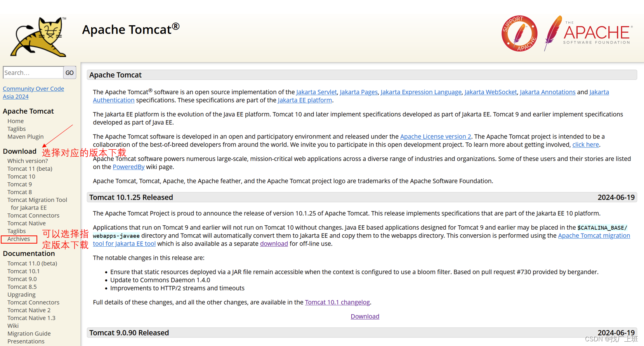
Task: Click the Tomcat 10.1.25 Released heading
Action: (131, 197)
